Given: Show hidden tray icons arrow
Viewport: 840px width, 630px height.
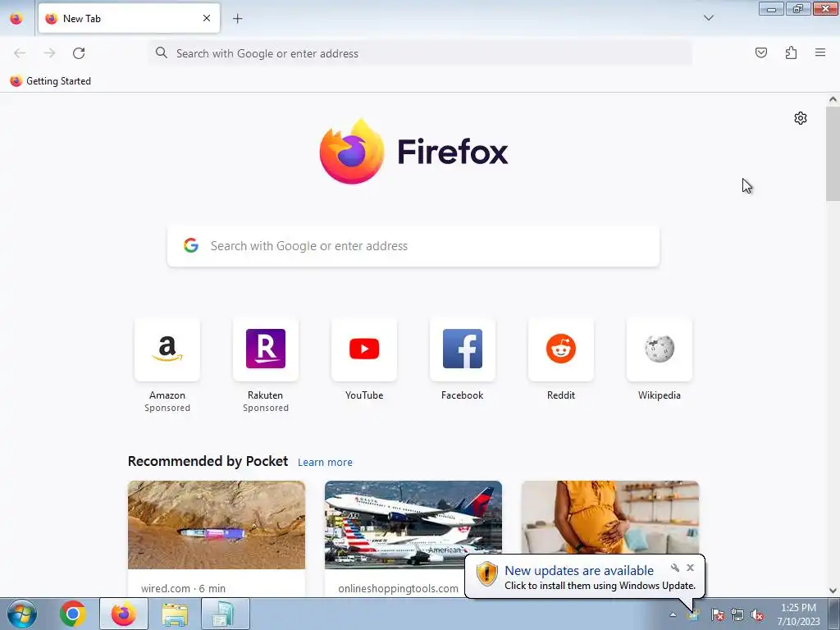Looking at the screenshot, I should (673, 614).
